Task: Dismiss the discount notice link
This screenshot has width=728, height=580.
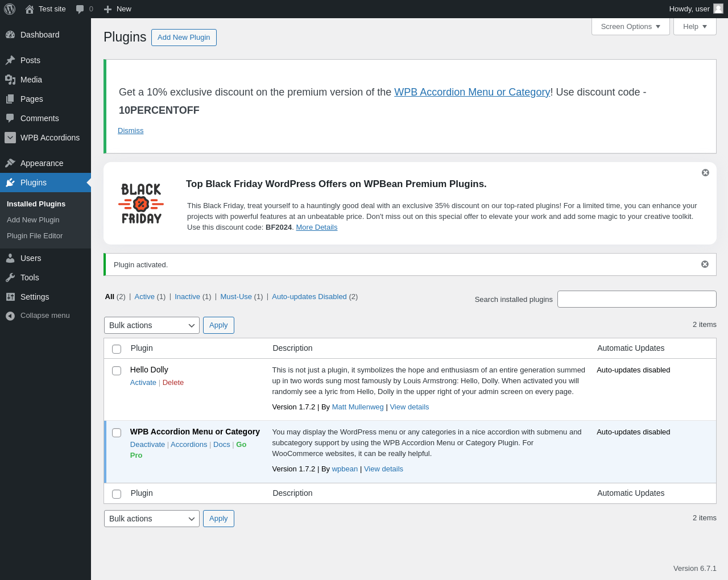Action: pos(130,131)
